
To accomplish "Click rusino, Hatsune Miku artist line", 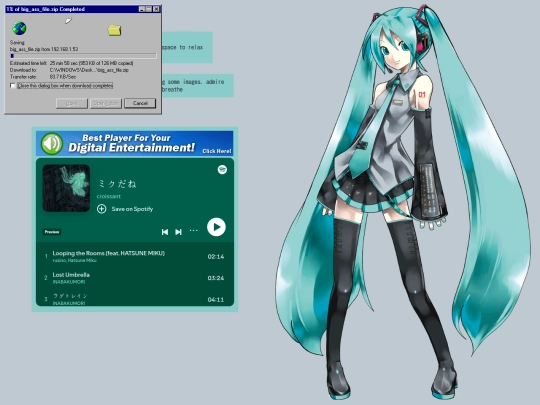I will [x=74, y=260].
